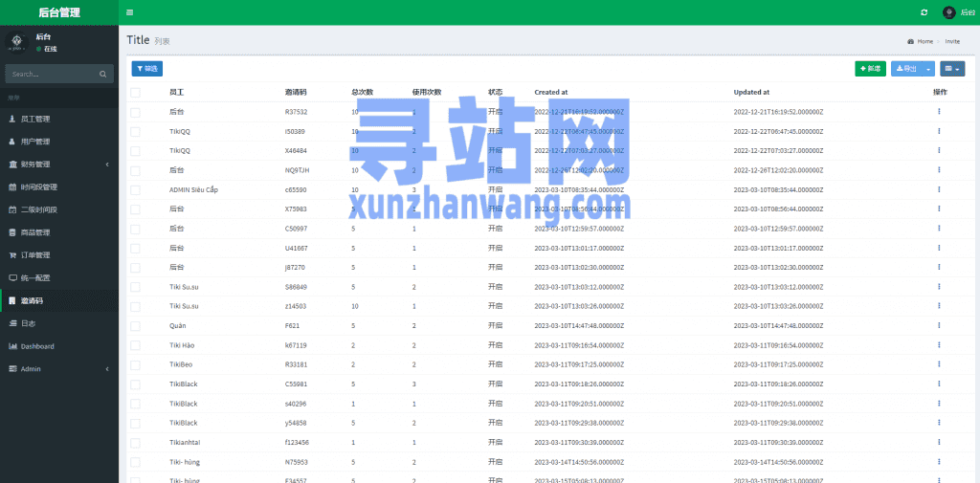Open the dropdown arrow beside 导出
Viewport: 980px width, 483px height.
coord(928,69)
